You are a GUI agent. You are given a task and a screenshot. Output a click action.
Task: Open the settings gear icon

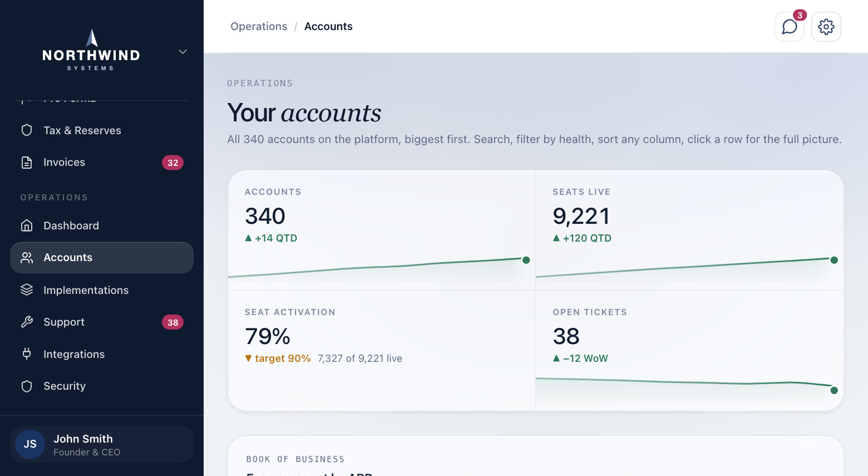826,27
